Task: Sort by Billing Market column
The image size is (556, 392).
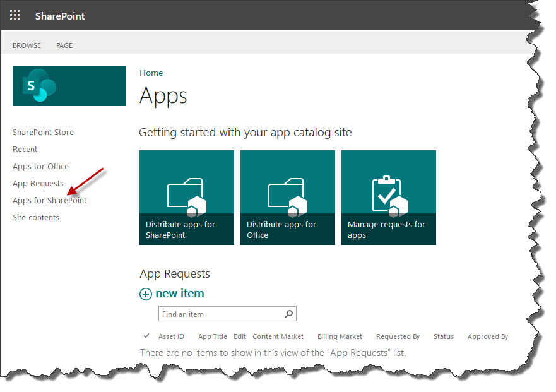Action: [340, 336]
